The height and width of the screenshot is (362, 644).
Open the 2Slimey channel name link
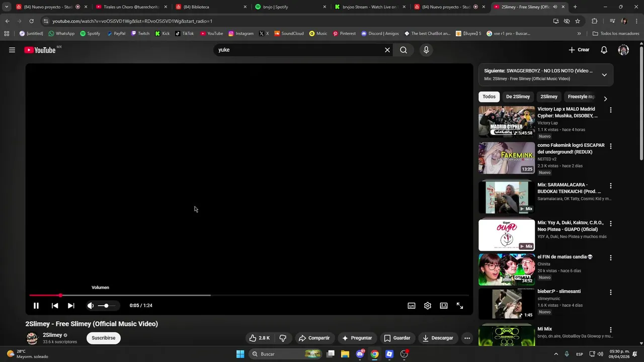(52, 335)
